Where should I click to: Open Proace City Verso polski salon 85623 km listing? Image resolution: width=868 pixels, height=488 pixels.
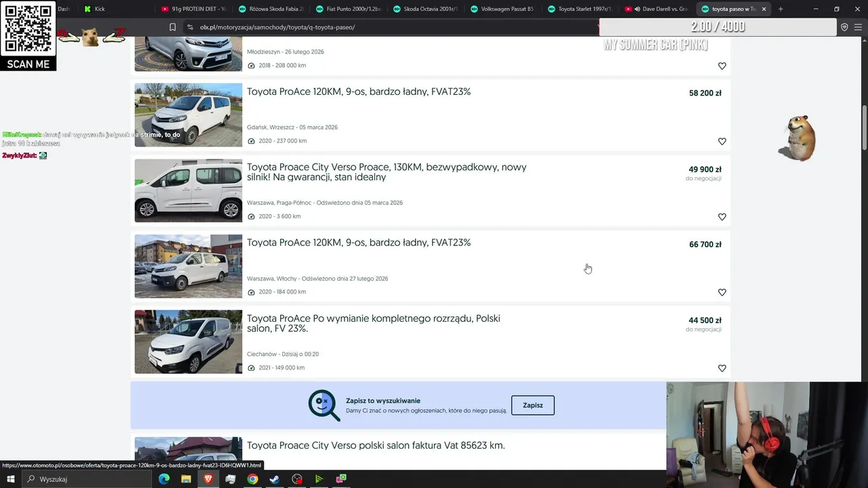[376, 445]
